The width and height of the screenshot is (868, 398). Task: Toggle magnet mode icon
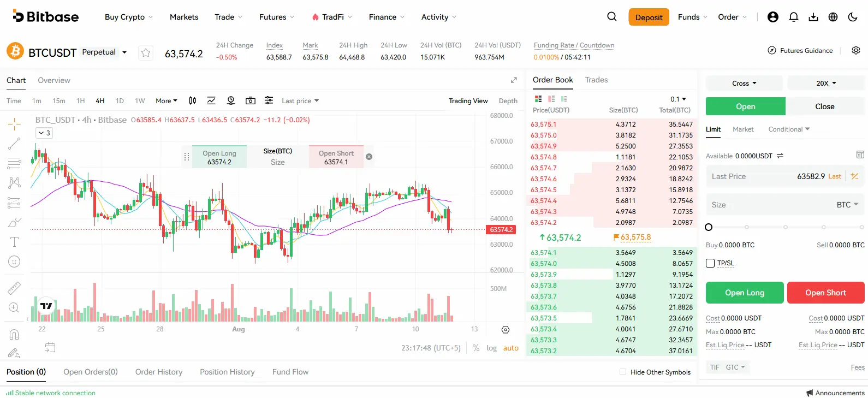click(x=14, y=334)
